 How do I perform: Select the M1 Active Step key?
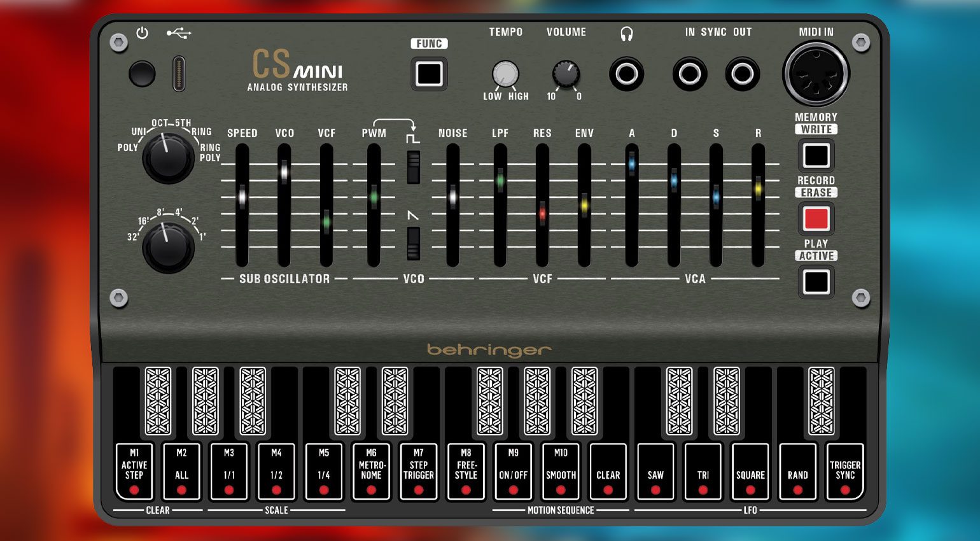pos(134,472)
